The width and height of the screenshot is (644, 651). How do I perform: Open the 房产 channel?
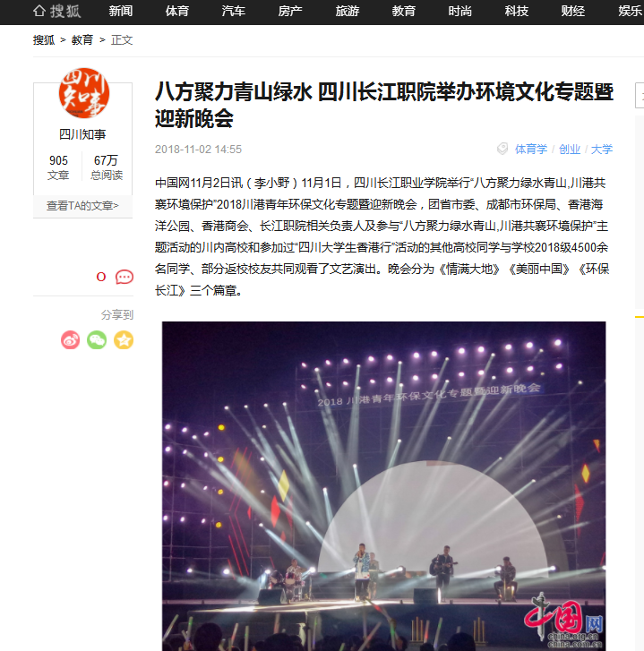pyautogui.click(x=290, y=11)
